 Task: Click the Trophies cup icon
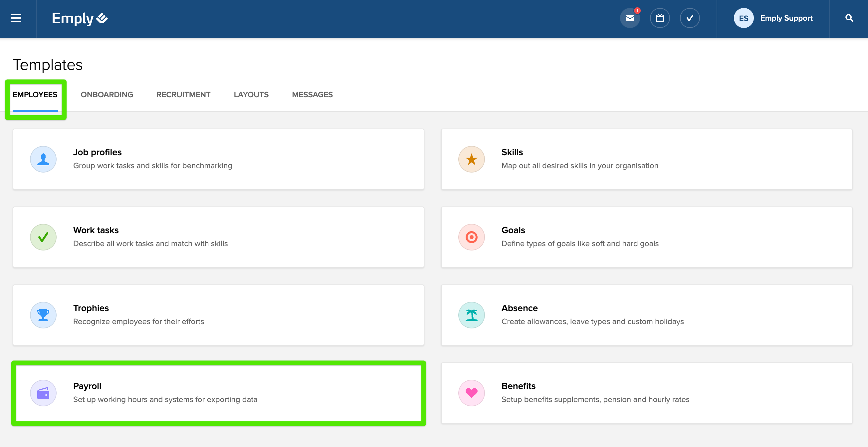pyautogui.click(x=43, y=315)
